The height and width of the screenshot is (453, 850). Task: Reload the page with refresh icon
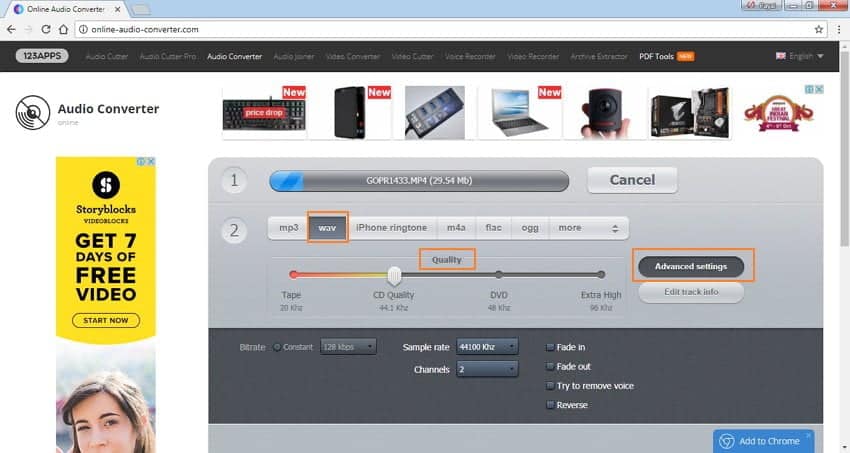(46, 29)
